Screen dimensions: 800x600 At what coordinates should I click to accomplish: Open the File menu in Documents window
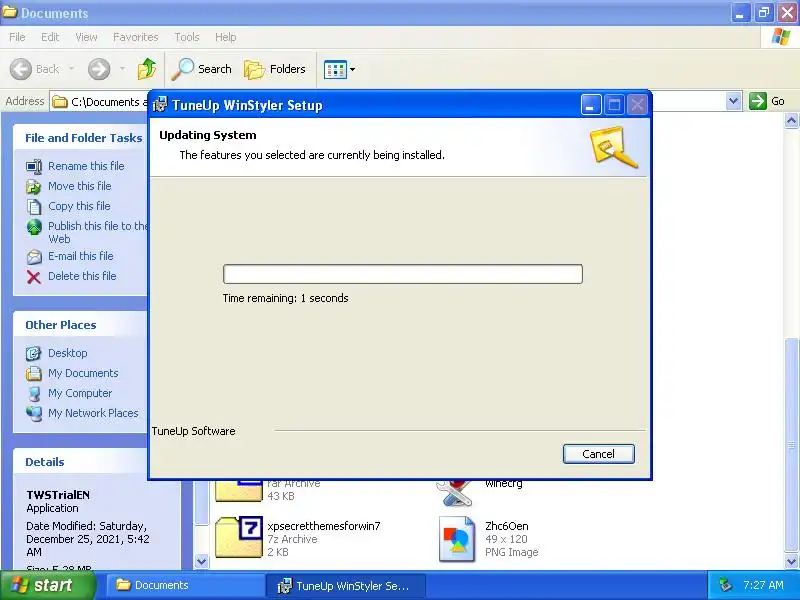[x=17, y=37]
